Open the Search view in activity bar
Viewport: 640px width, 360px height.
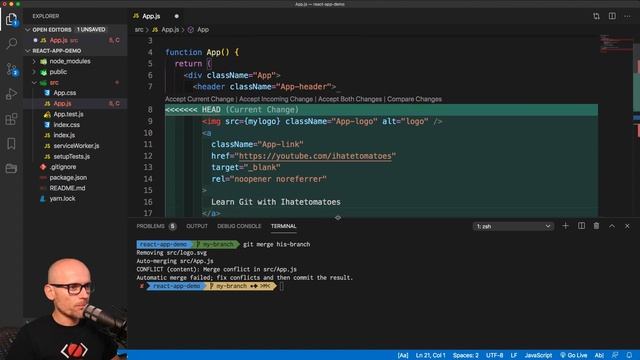click(x=11, y=43)
